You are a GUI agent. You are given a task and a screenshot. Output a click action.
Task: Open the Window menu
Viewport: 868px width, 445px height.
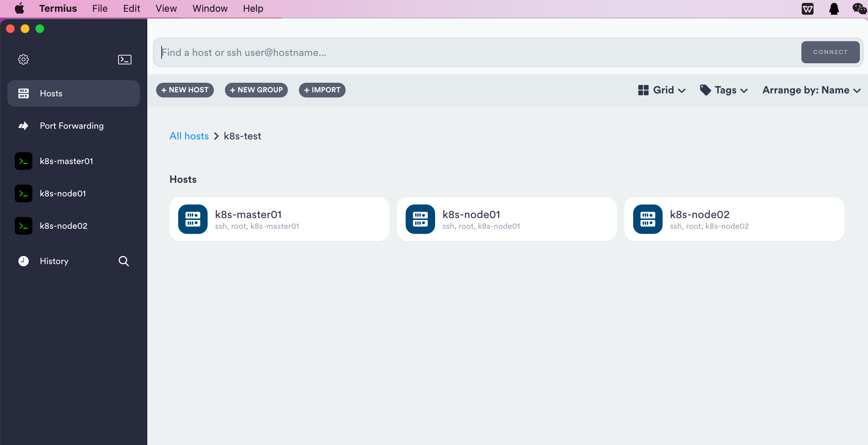[x=210, y=8]
